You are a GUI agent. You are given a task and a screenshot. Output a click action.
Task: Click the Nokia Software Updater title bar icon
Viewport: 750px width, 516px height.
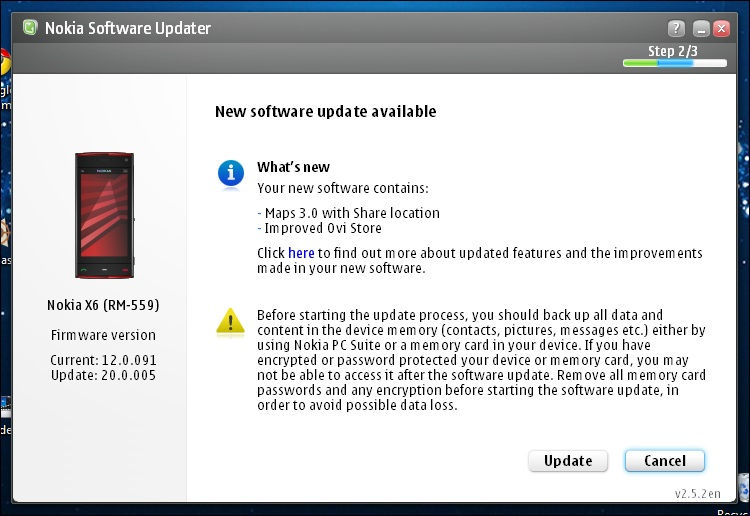tap(30, 28)
